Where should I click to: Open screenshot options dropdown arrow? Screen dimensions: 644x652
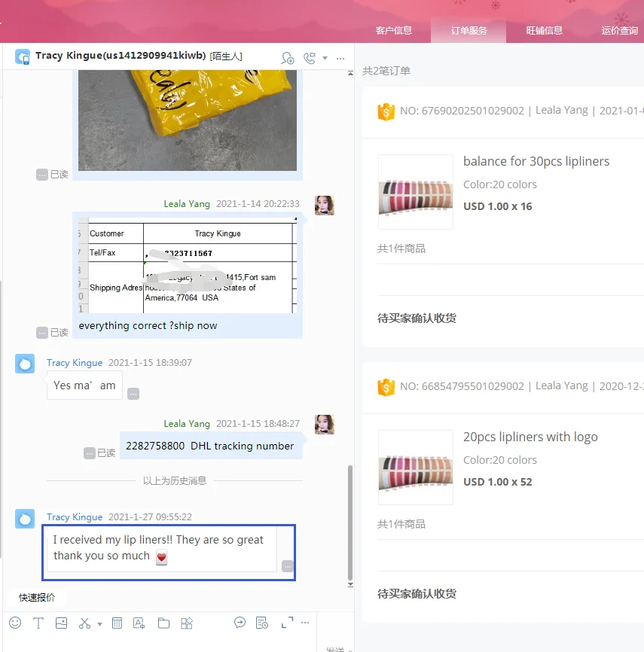[99, 624]
